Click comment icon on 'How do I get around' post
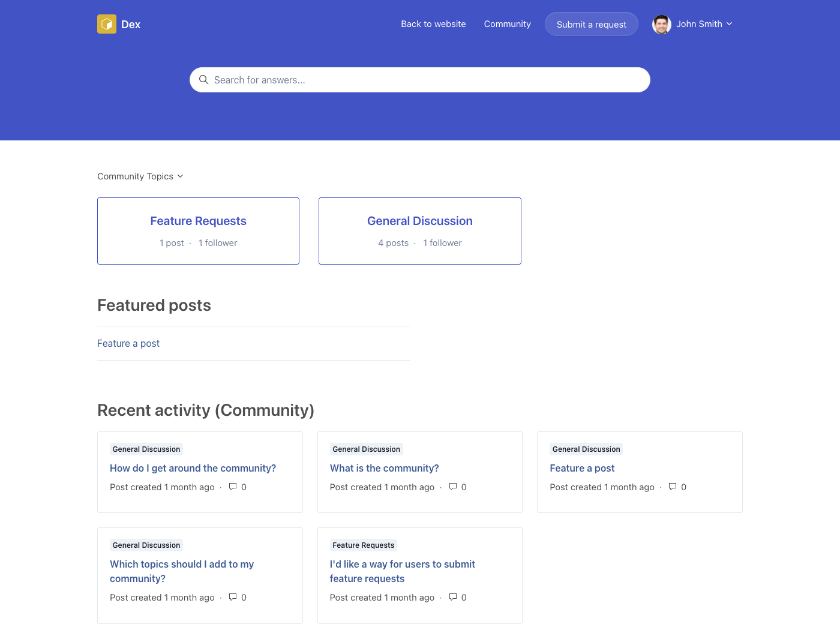Screen dimensions: 840x624 [233, 487]
